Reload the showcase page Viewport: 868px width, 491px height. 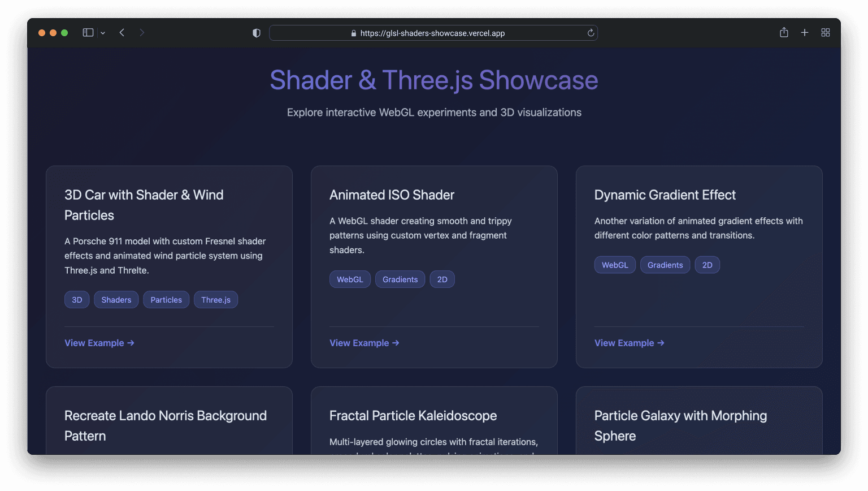pyautogui.click(x=591, y=33)
